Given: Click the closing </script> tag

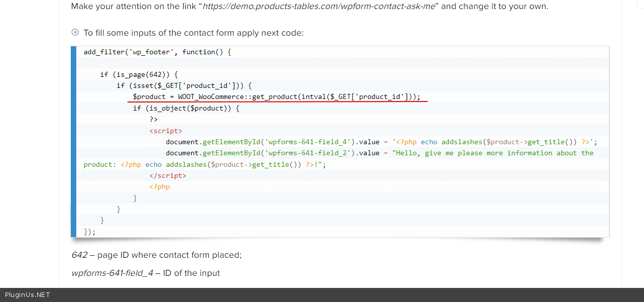Looking at the screenshot, I should (168, 175).
